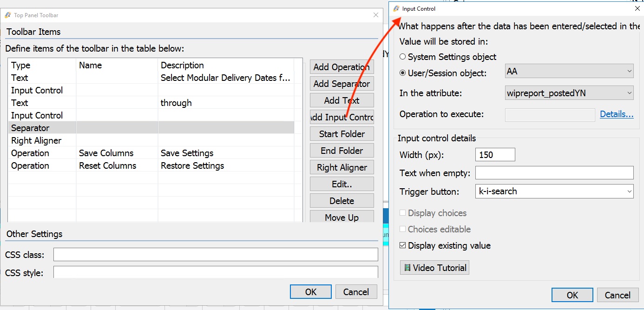
Task: Click the Add Operation button
Action: (342, 67)
